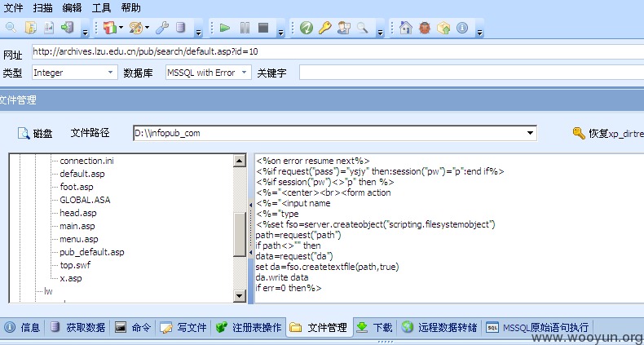Open the 编辑 menu
644x345 pixels.
pyautogui.click(x=72, y=8)
